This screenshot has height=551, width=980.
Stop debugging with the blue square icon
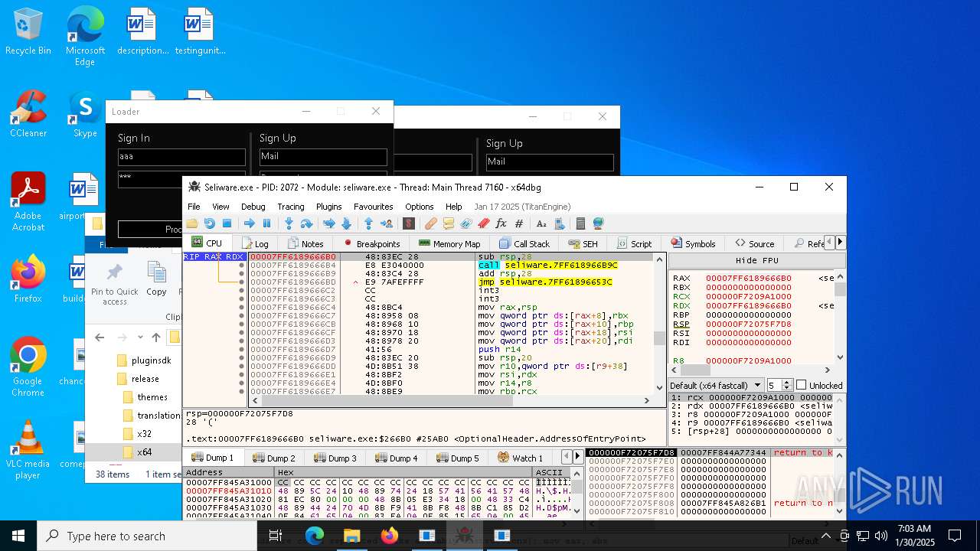(x=227, y=223)
